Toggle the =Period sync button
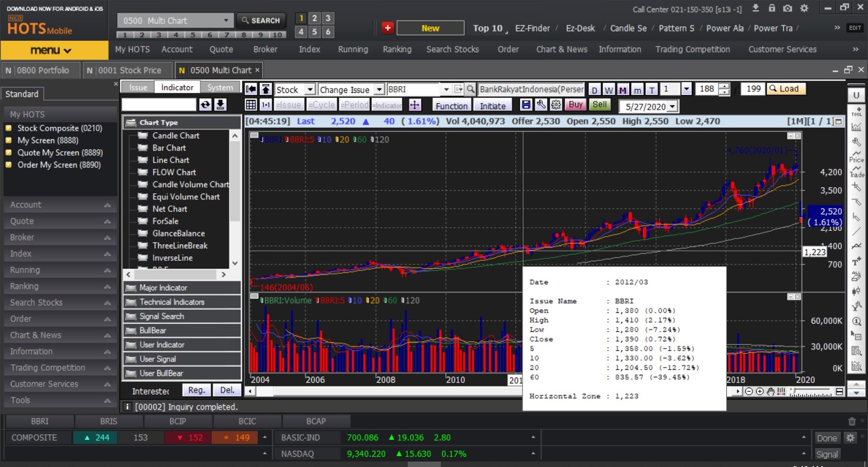This screenshot has width=868, height=467. coord(354,105)
